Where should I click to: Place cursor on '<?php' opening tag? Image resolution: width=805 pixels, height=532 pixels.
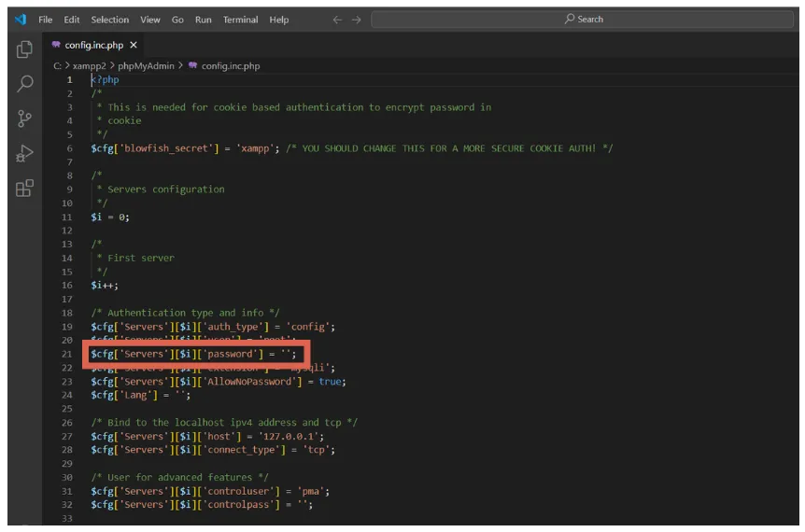tap(106, 79)
